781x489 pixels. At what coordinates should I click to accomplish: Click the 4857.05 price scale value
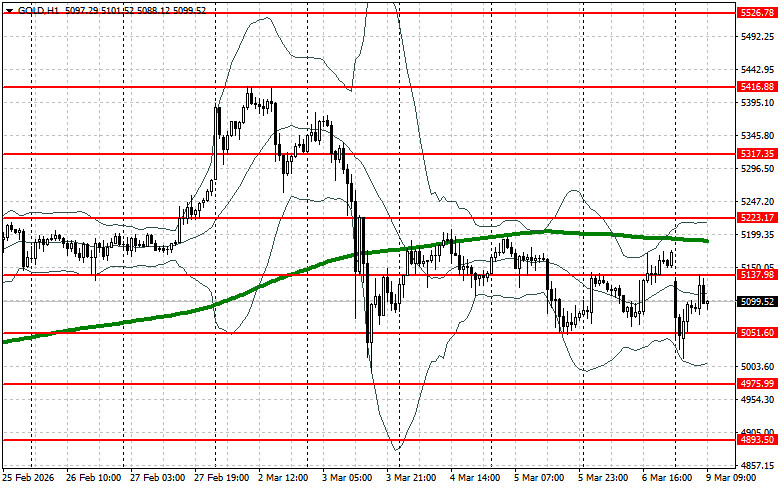click(x=755, y=465)
